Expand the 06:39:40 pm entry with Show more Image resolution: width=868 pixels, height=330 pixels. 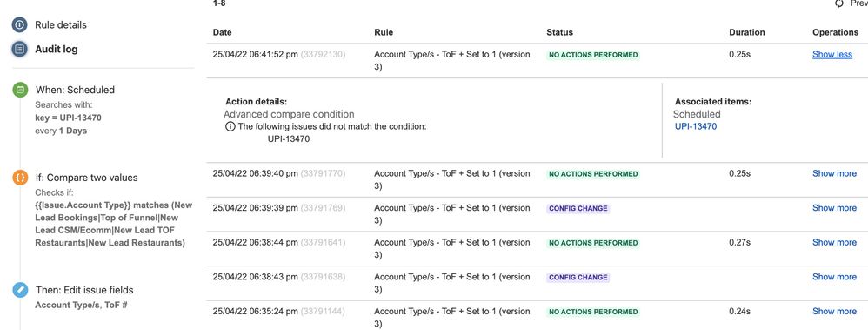(x=834, y=173)
